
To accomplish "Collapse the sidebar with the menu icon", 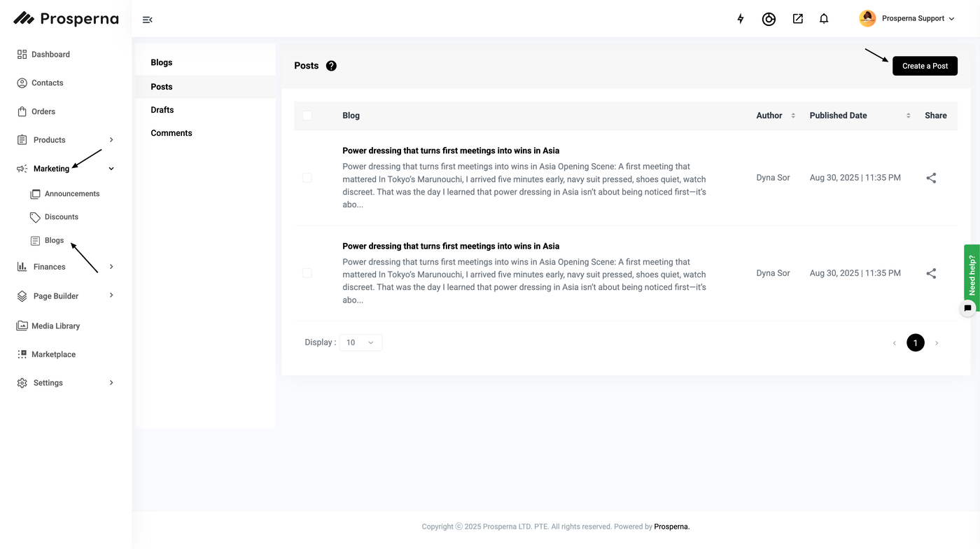I will (147, 20).
